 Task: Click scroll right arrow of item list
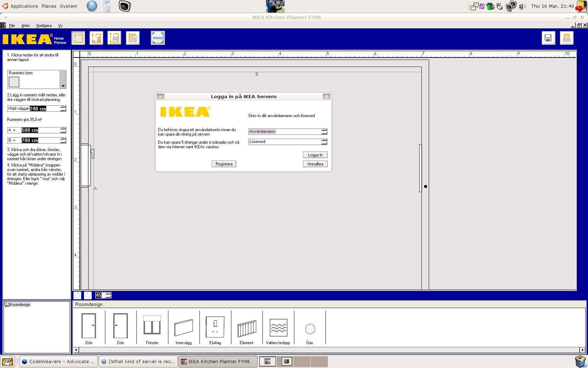[x=582, y=350]
